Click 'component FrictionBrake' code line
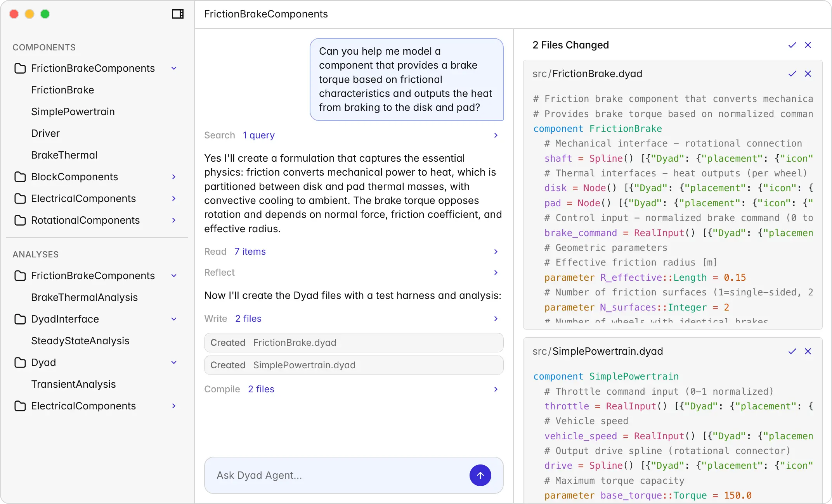 click(598, 129)
